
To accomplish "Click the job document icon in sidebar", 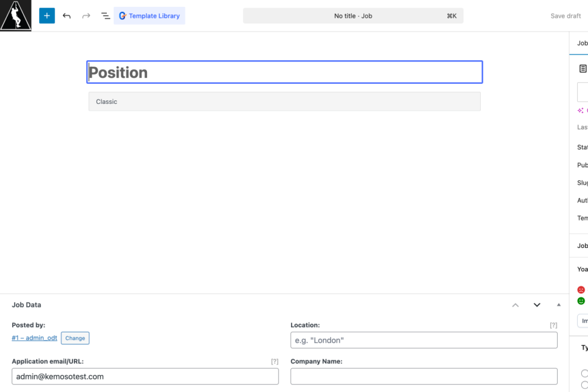I will click(583, 68).
